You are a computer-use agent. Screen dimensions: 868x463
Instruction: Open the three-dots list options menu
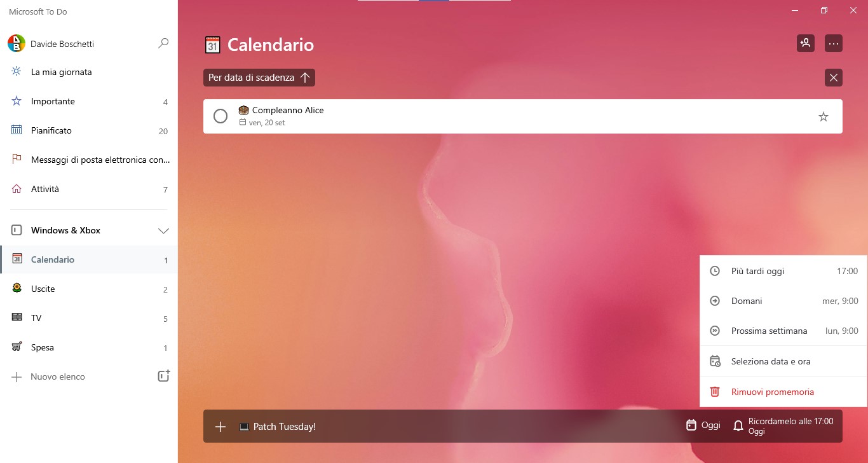(x=834, y=43)
